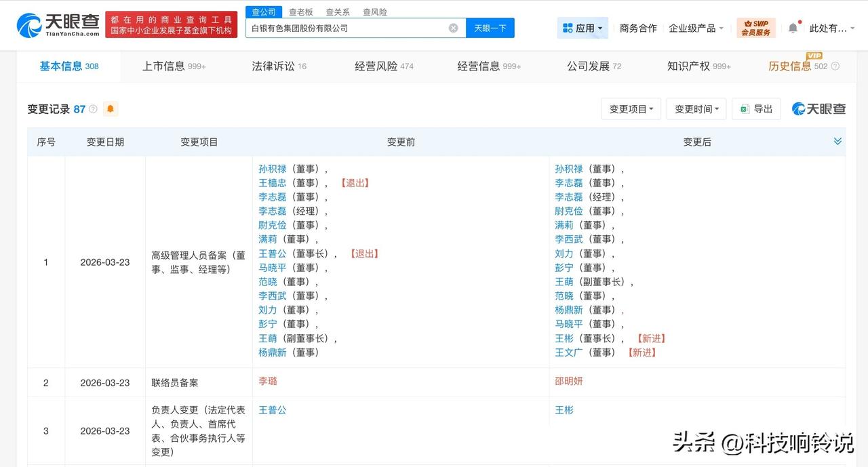The image size is (868, 467).
Task: Click the help icon beside 历史信息 502
Action: [835, 66]
